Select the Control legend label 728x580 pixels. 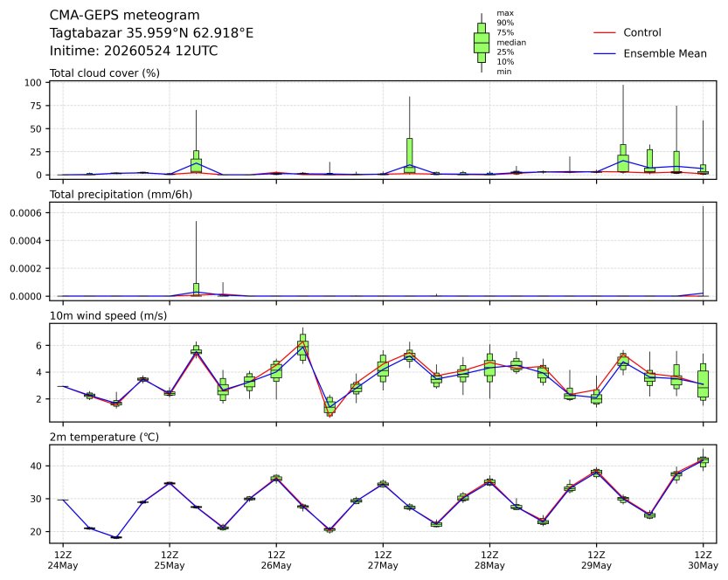point(642,32)
